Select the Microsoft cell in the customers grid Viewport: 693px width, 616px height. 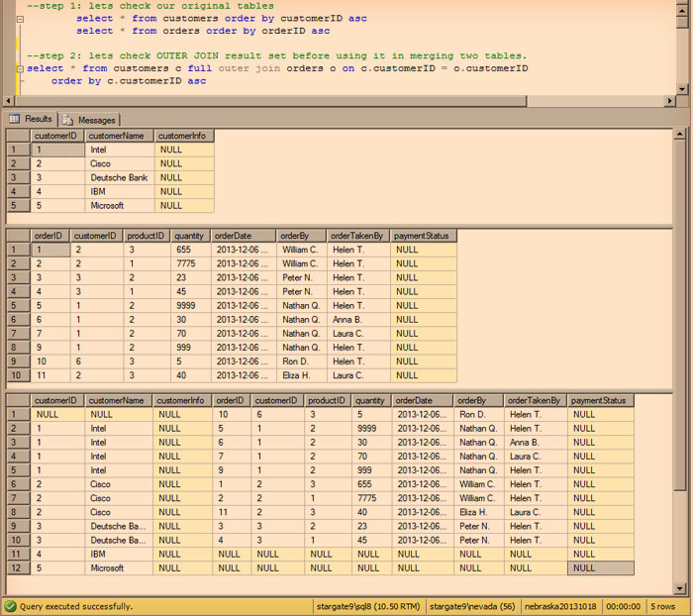pyautogui.click(x=120, y=206)
